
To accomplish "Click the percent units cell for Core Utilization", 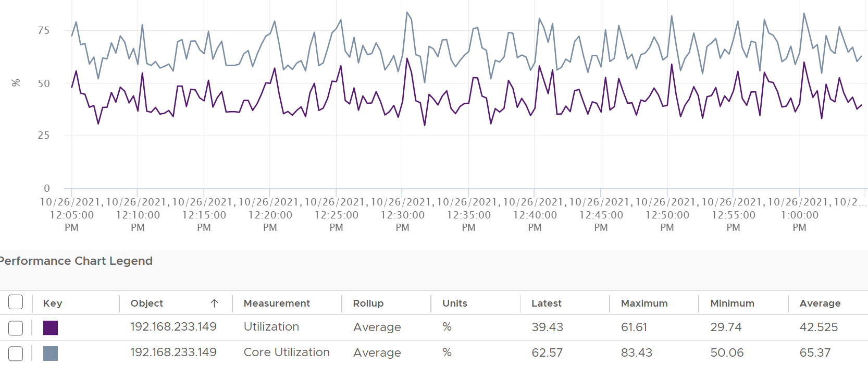I will point(447,352).
